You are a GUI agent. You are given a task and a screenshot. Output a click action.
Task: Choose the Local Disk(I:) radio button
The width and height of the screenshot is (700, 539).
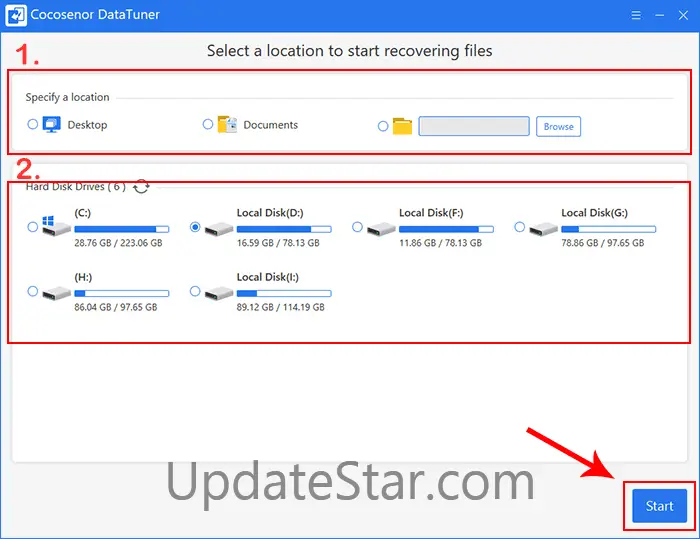coord(195,291)
